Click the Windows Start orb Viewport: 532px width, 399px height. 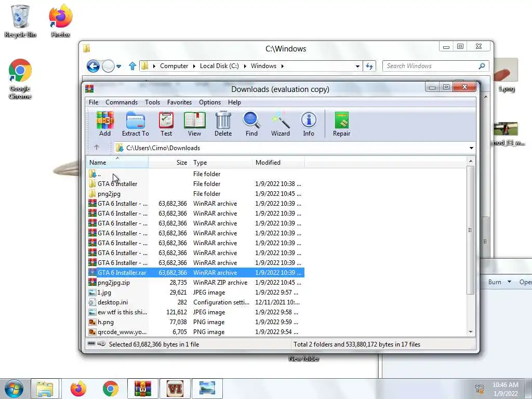(14, 389)
